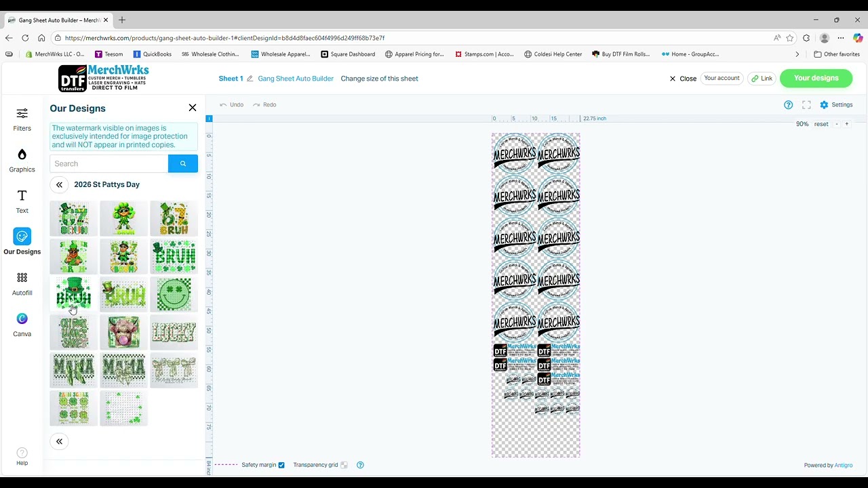
Task: Open Other favorites folder
Action: click(x=837, y=54)
